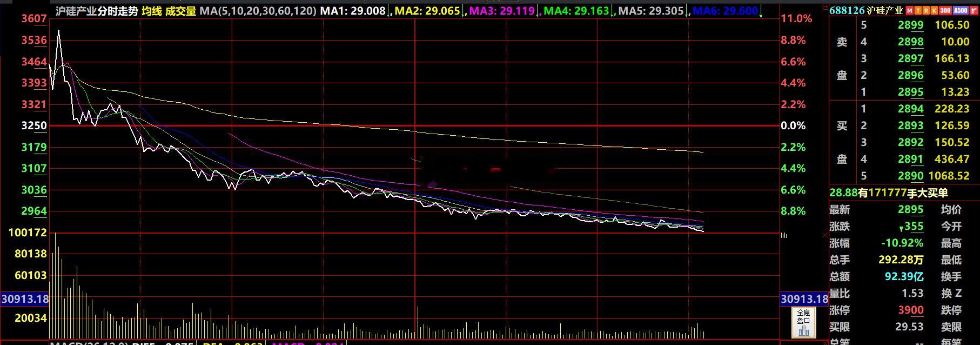Click the red M badge beside 沪硅产业

pyautogui.click(x=909, y=10)
